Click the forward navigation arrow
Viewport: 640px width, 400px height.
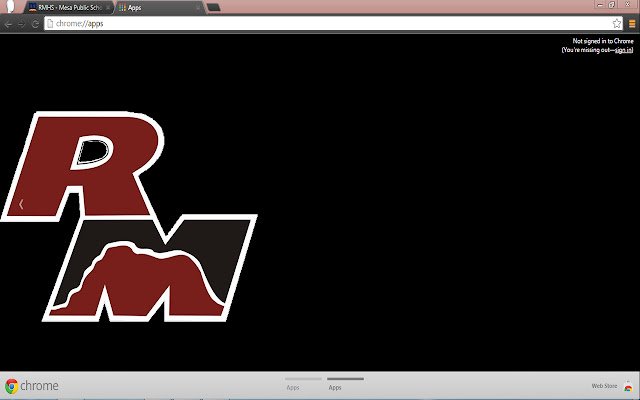22,24
